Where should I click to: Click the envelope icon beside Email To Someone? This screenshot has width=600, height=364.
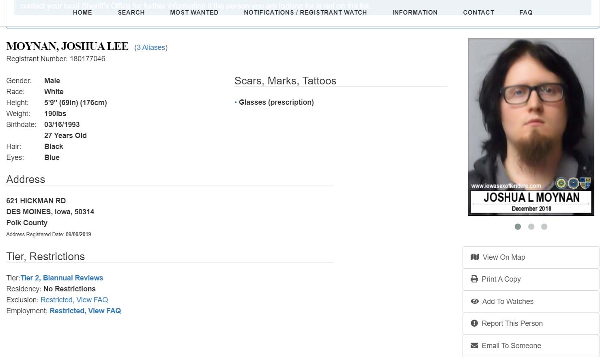tap(474, 345)
